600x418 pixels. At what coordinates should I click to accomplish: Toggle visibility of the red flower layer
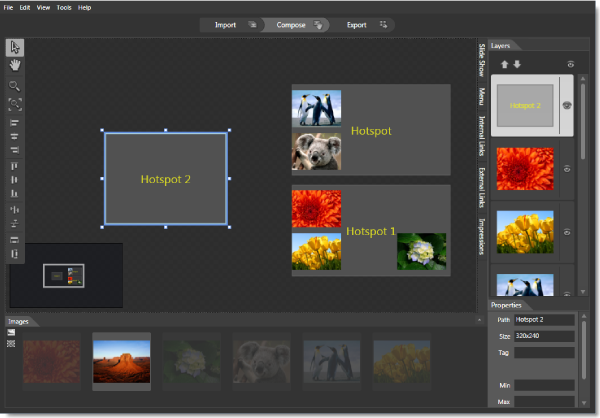566,168
